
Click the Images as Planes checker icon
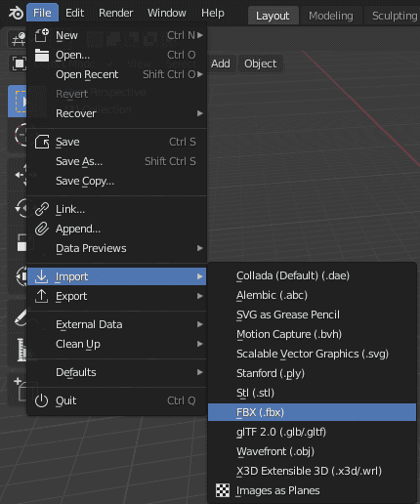(x=223, y=490)
